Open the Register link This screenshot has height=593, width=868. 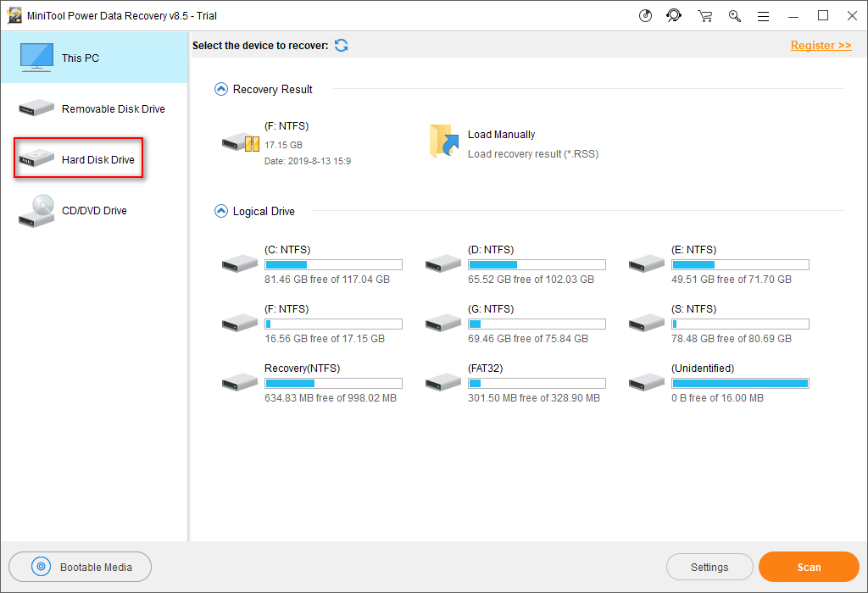tap(821, 46)
